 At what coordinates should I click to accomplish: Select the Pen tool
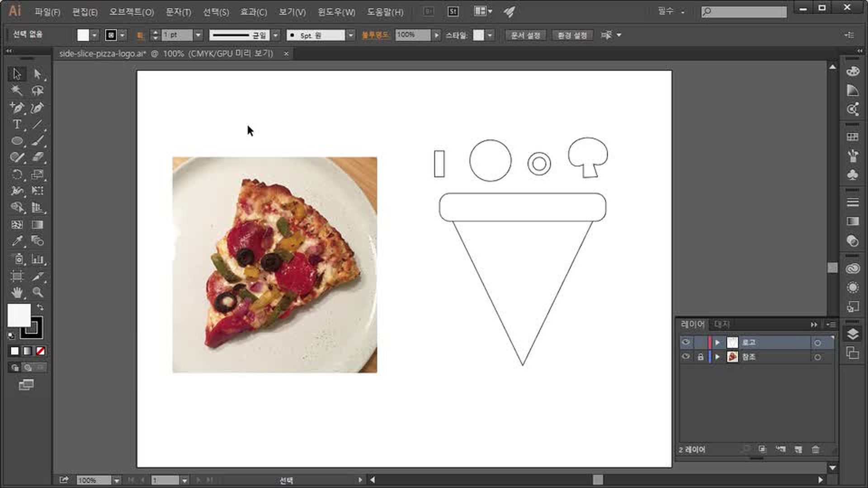coord(17,108)
